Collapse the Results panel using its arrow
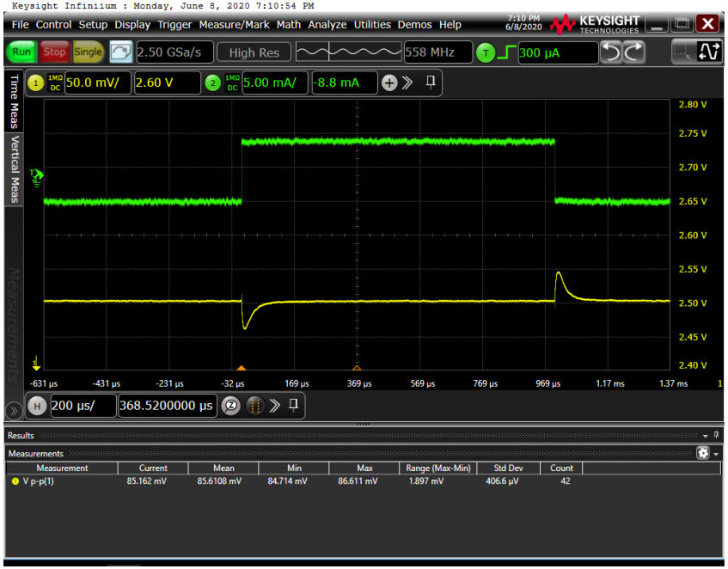The height and width of the screenshot is (569, 728). tap(705, 436)
